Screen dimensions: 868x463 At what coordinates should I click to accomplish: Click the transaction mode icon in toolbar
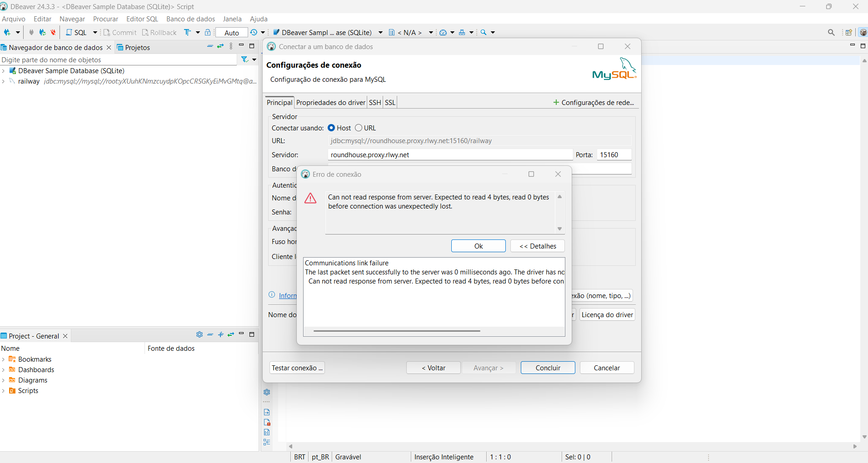click(187, 32)
